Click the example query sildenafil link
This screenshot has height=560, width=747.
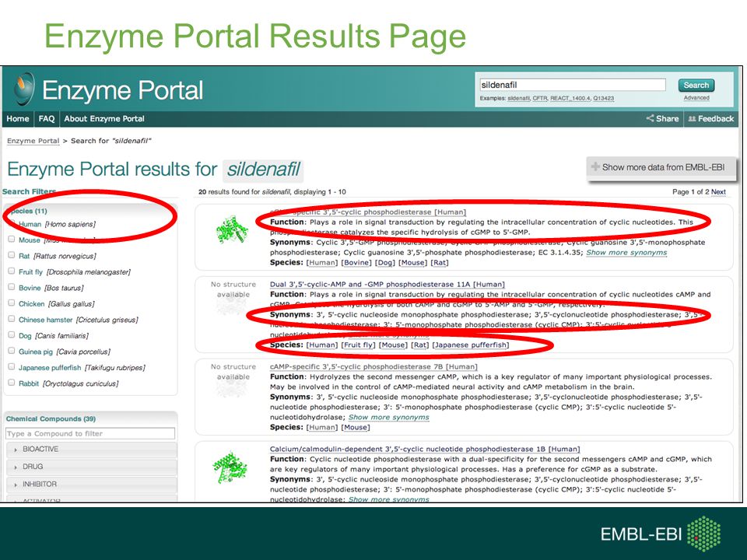[x=518, y=98]
